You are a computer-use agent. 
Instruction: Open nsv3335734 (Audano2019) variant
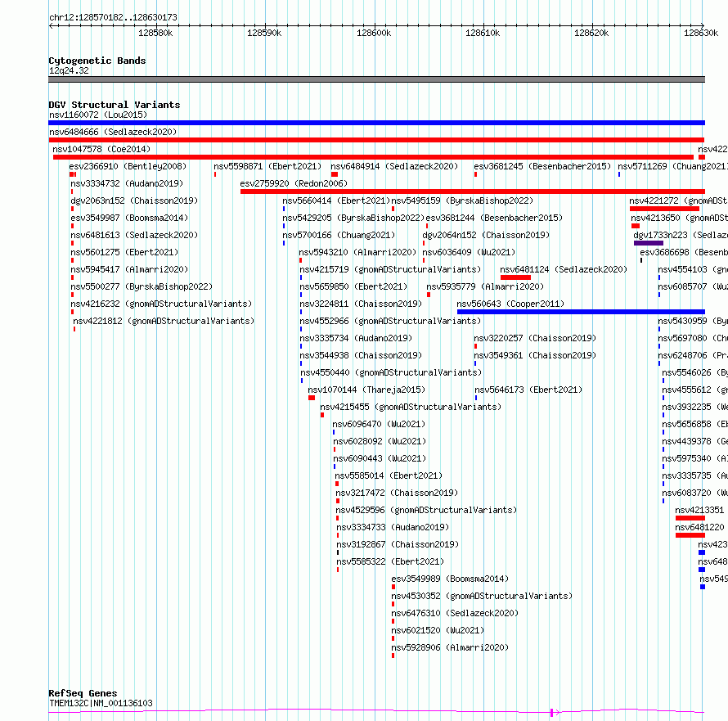click(356, 338)
